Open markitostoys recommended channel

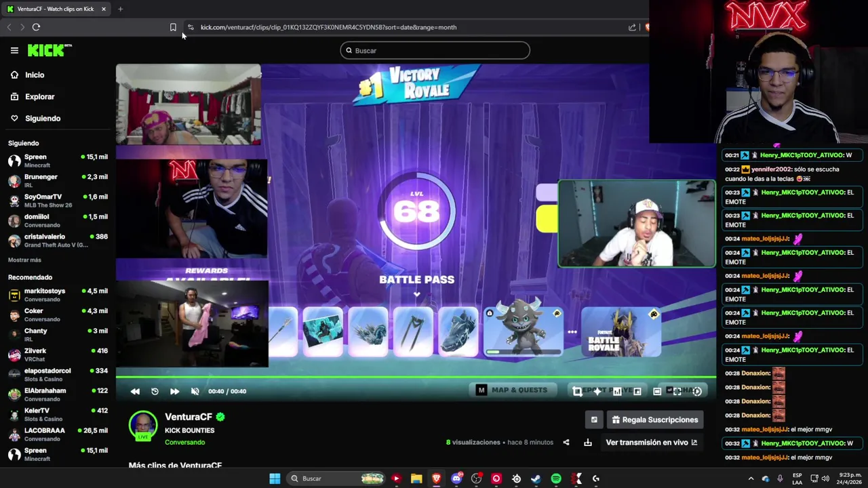click(58, 295)
